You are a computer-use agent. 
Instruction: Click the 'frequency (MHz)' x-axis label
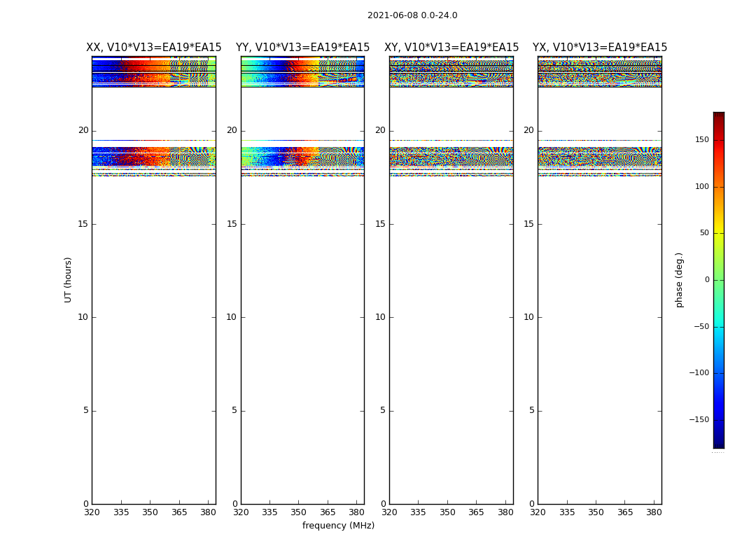[338, 525]
